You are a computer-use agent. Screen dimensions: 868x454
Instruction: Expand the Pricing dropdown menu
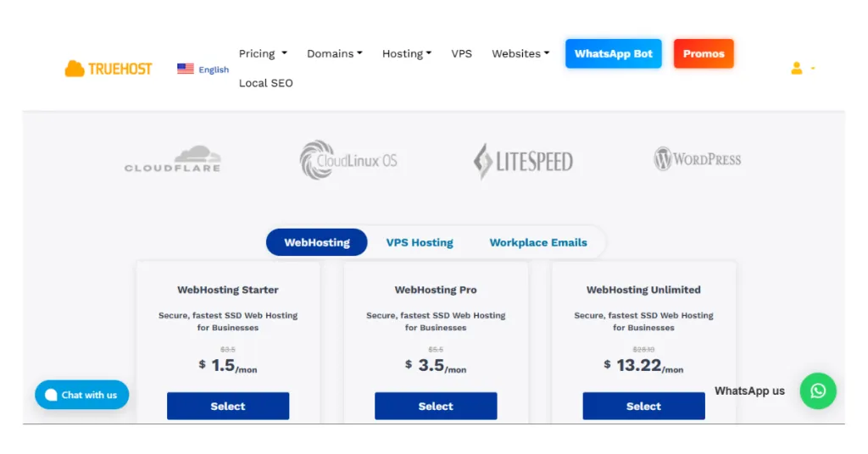[x=263, y=53]
